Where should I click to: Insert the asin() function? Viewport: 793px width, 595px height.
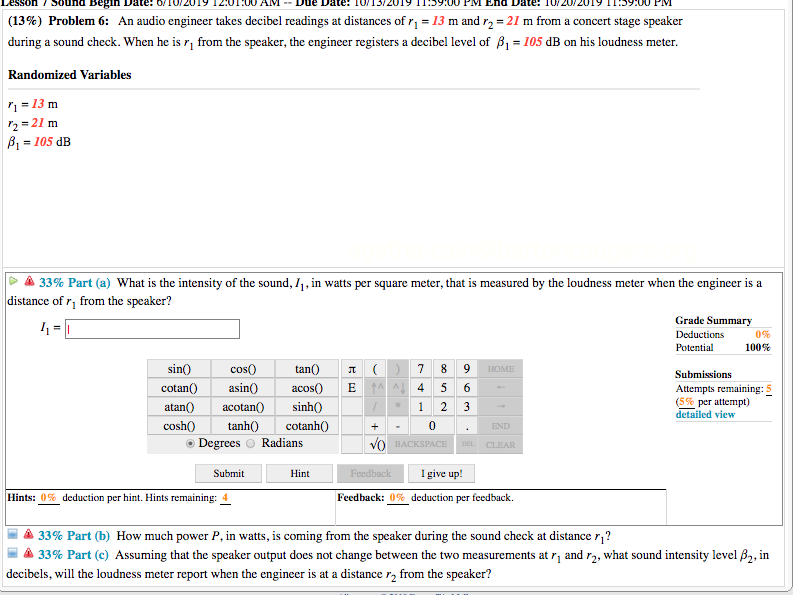pyautogui.click(x=243, y=388)
